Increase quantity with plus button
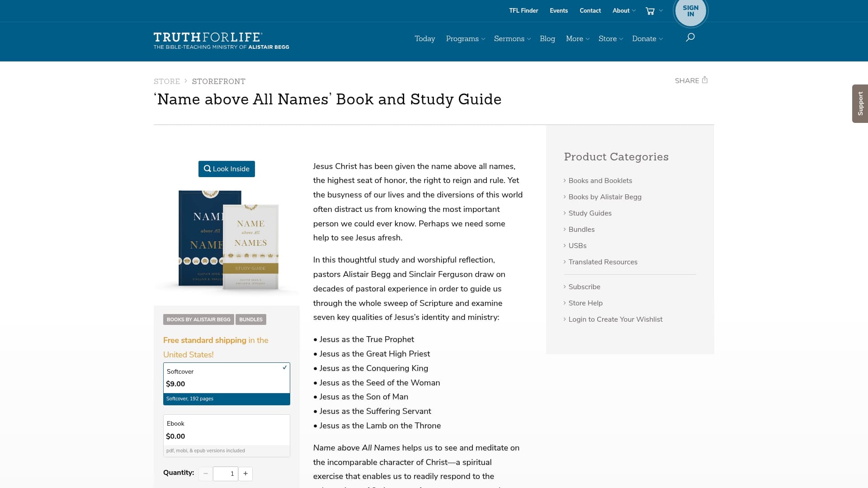868x488 pixels. [x=245, y=474]
